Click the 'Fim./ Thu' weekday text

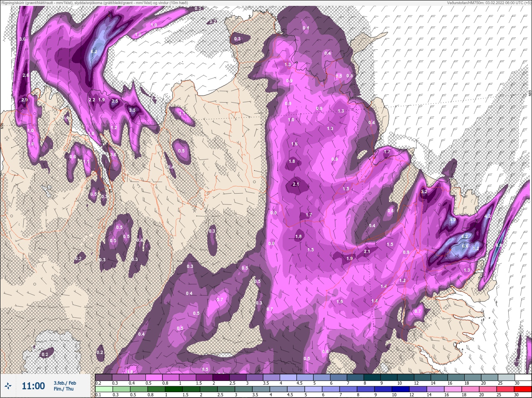tap(64, 389)
